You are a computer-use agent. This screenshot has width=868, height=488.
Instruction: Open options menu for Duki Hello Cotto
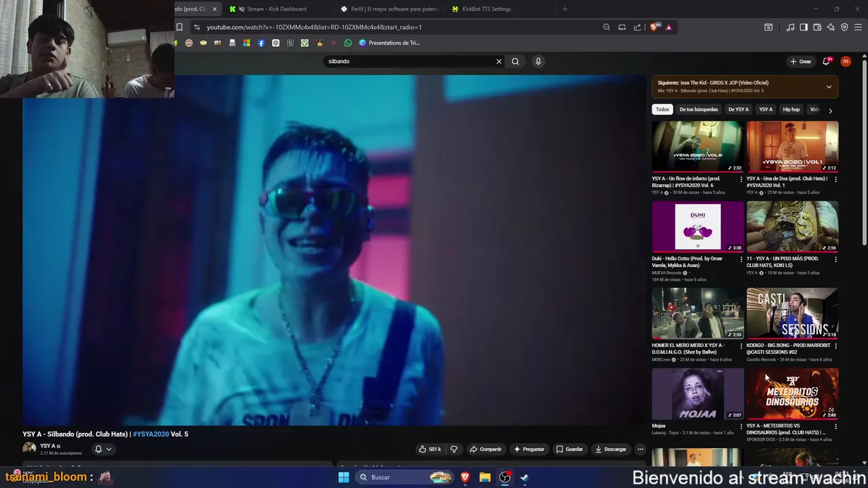point(741,260)
